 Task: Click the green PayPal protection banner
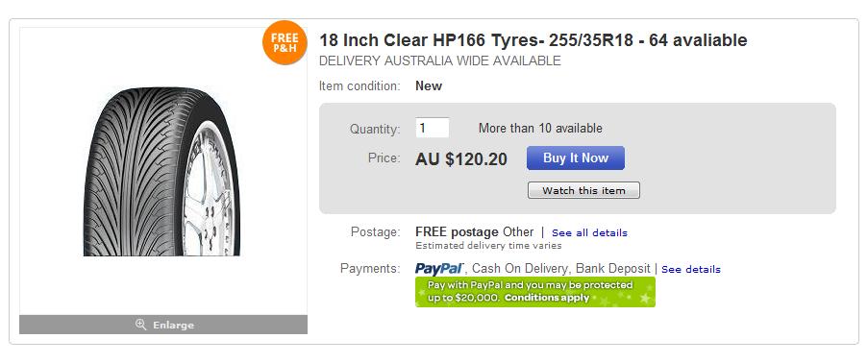click(x=534, y=292)
